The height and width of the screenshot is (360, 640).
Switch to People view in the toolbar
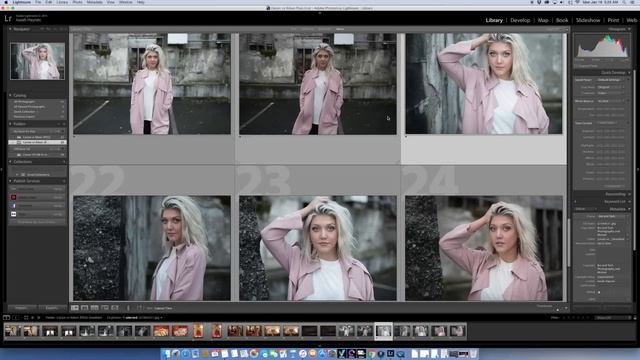[115, 308]
